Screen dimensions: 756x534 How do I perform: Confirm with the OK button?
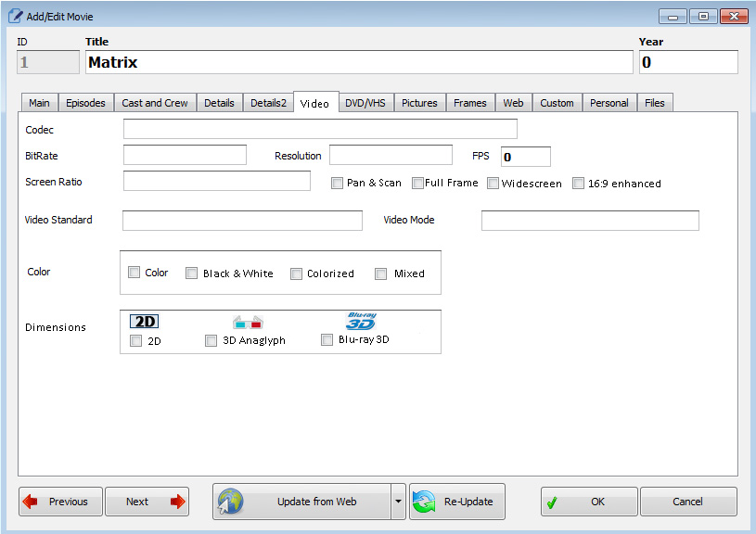click(x=589, y=502)
